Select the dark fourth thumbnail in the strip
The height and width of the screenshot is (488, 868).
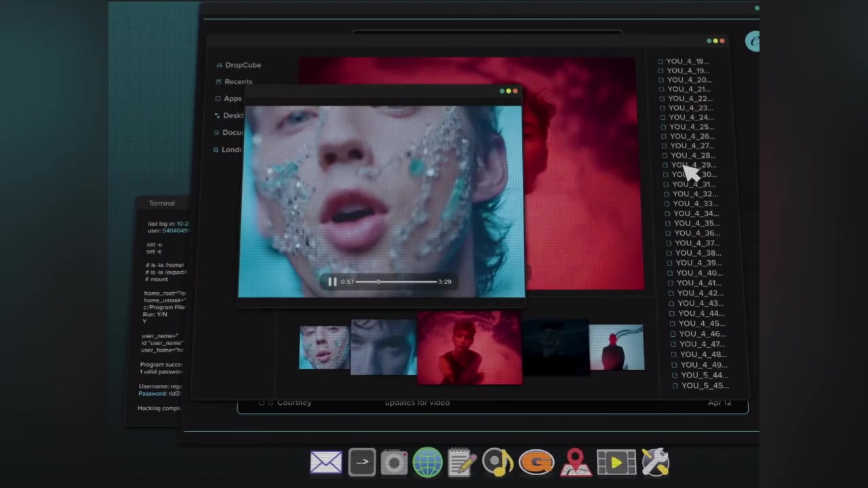click(x=555, y=347)
